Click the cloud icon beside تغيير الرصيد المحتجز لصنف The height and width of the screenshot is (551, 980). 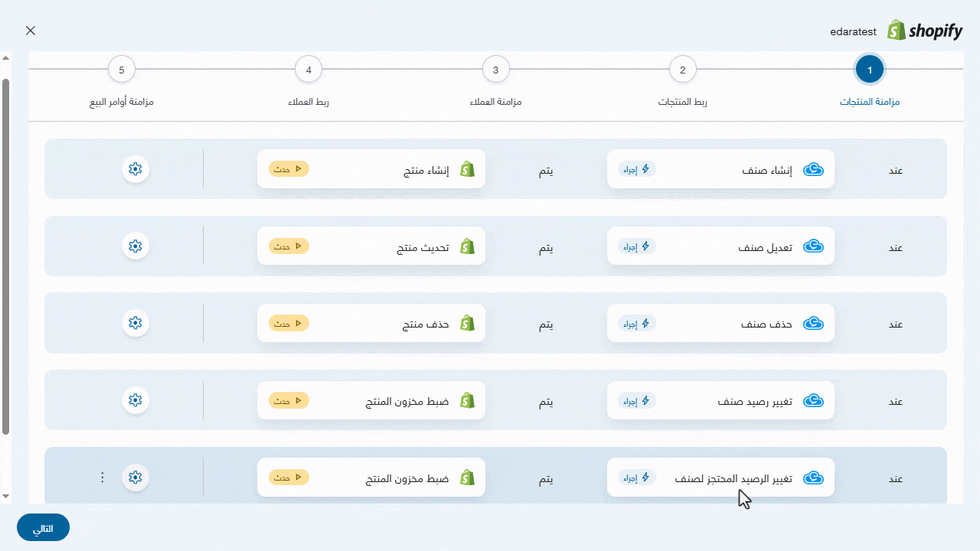point(813,478)
